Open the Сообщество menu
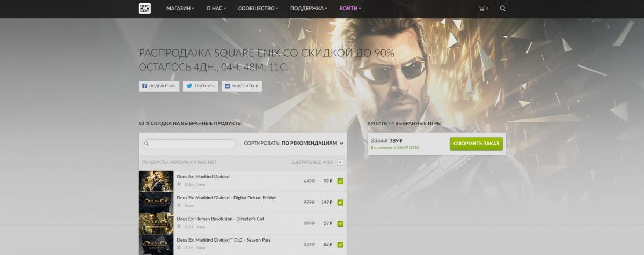 258,9
